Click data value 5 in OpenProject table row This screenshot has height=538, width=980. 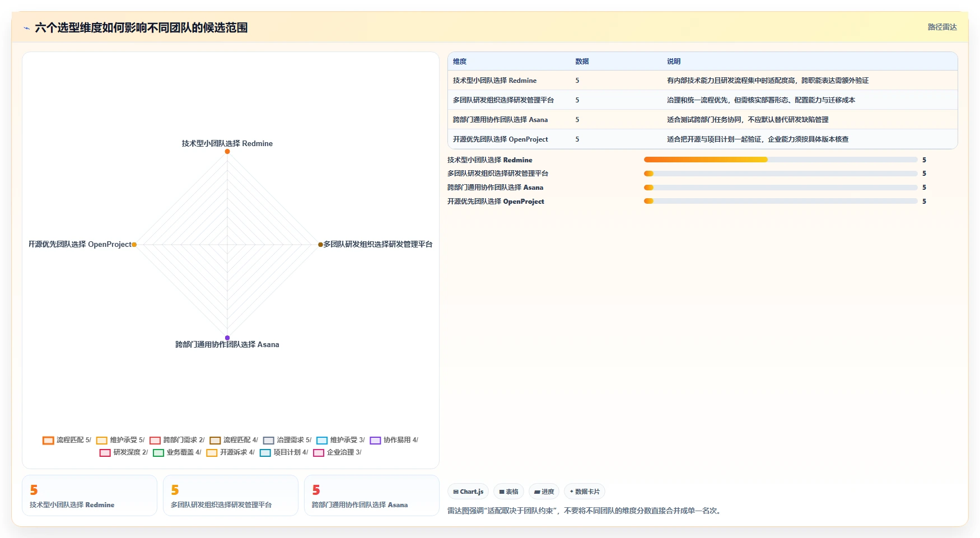pyautogui.click(x=577, y=139)
